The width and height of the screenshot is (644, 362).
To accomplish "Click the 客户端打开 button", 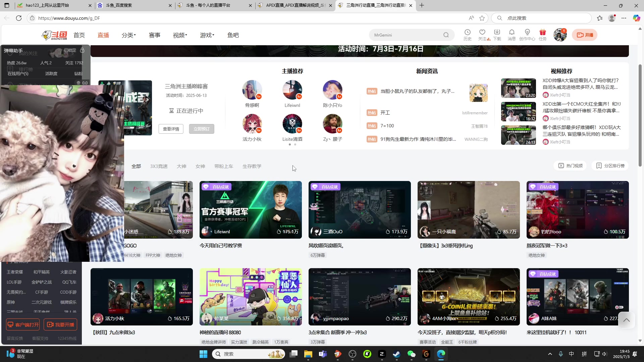I will coord(23,324).
